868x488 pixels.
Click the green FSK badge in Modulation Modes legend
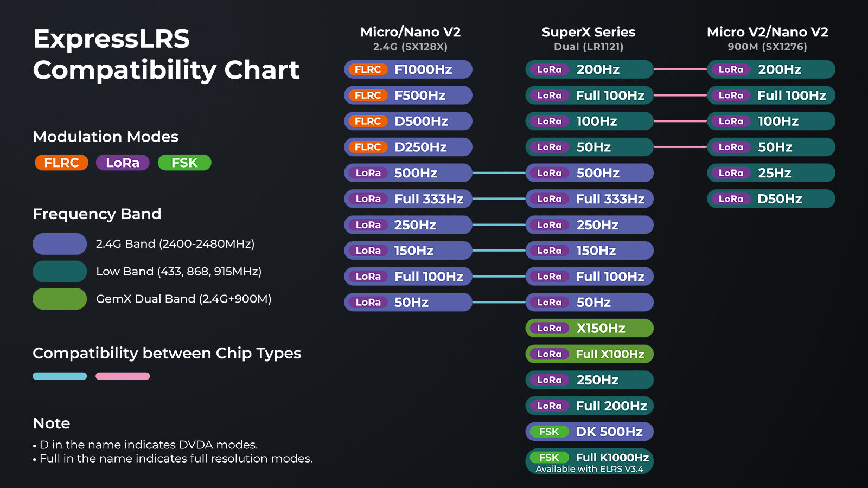184,163
